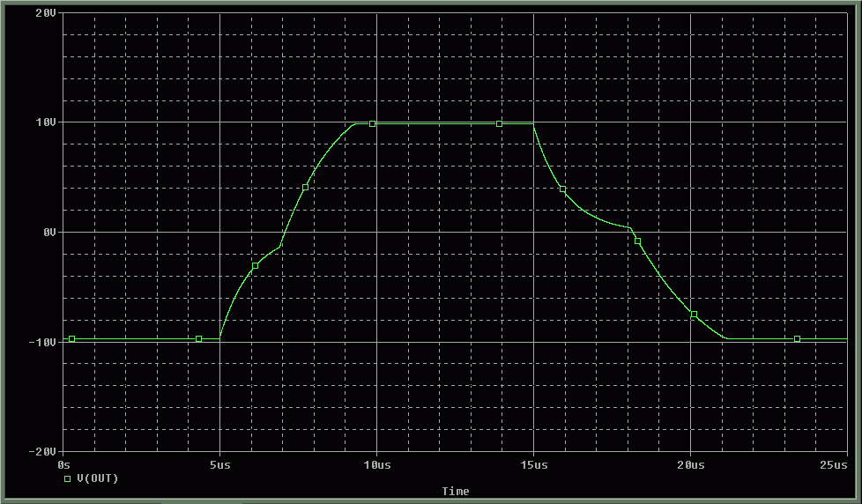
Task: Click the 20V y-axis label
Action: tap(46, 13)
